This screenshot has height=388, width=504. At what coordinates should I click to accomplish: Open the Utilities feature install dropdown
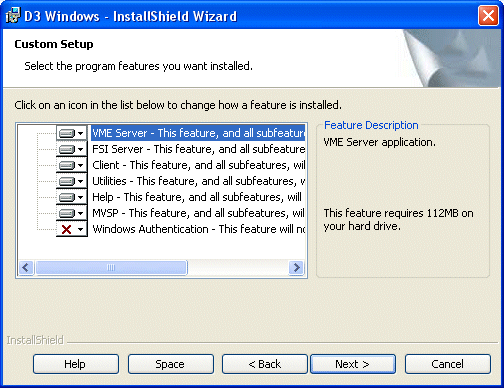[72, 181]
